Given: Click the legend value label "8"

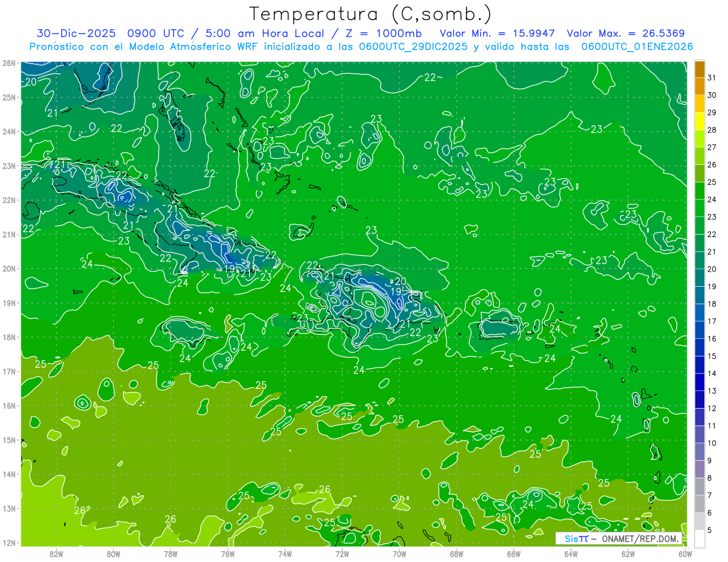Looking at the screenshot, I should pyautogui.click(x=710, y=478).
